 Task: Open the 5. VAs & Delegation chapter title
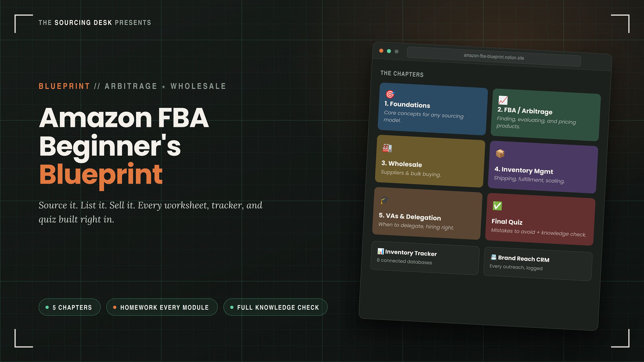410,217
